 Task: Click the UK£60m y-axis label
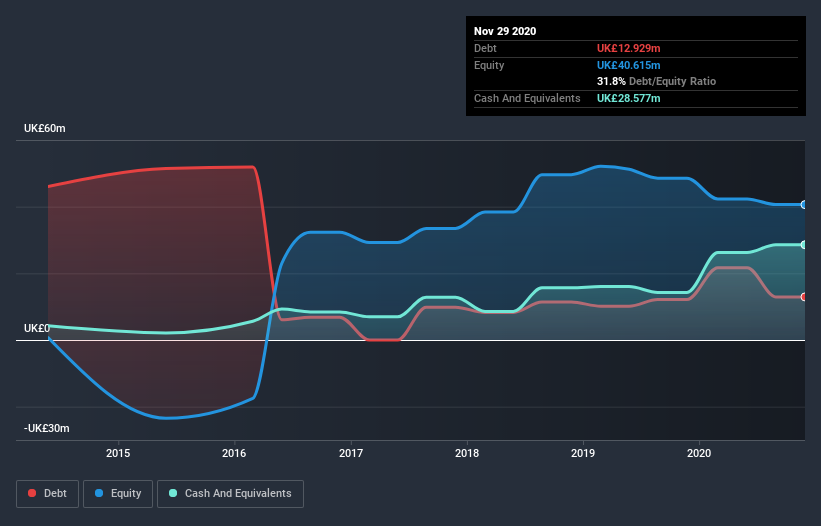(x=45, y=128)
